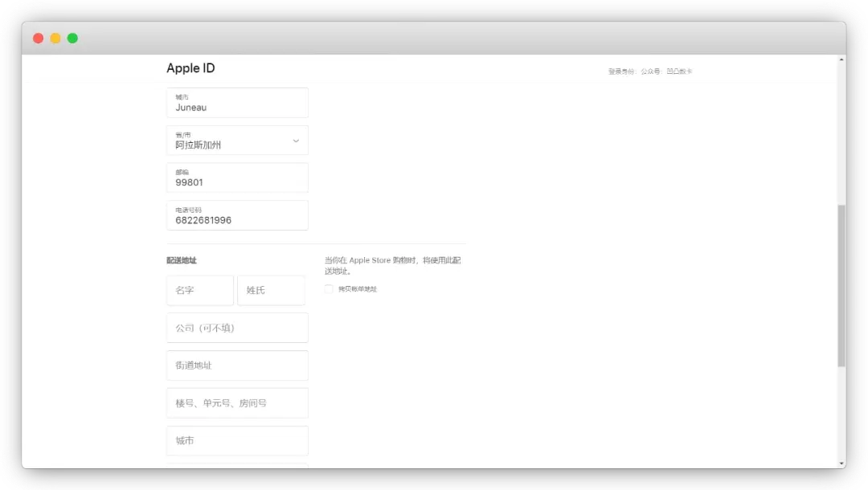Close the window with the red button
The width and height of the screenshot is (868, 490).
(x=39, y=39)
